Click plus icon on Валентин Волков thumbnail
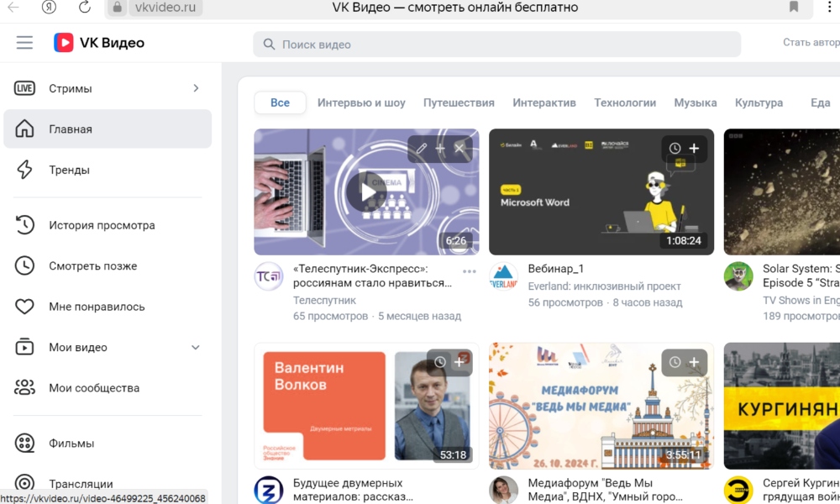This screenshot has height=504, width=840. [x=459, y=363]
